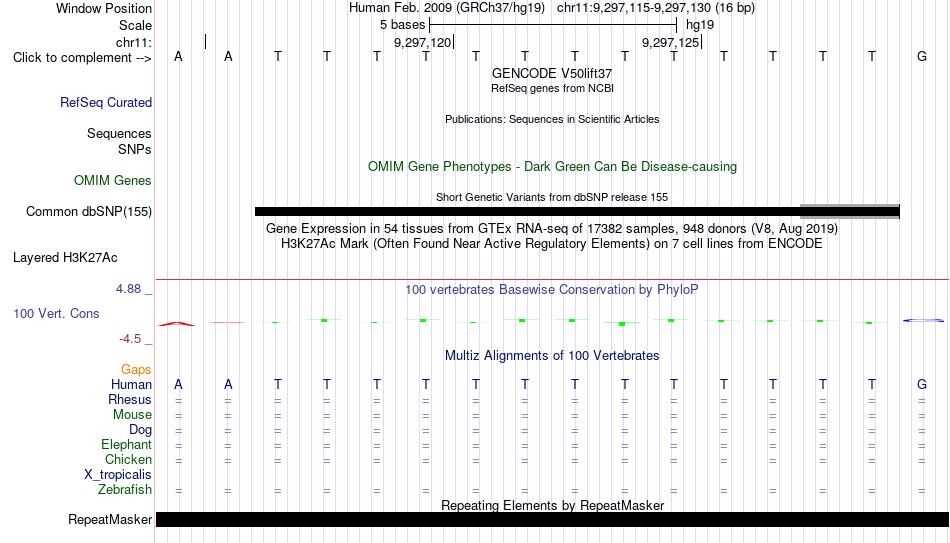This screenshot has width=950, height=543.
Task: Click '100 vertebrates Basewise Conservation by PhyloP'
Action: [552, 290]
